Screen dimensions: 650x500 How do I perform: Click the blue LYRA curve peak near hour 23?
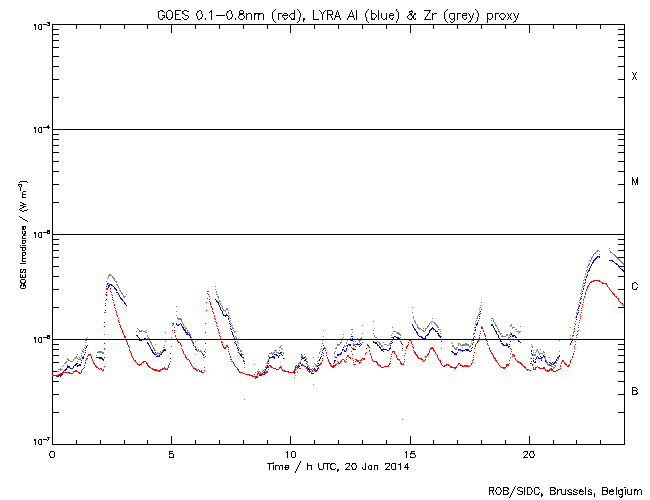597,257
